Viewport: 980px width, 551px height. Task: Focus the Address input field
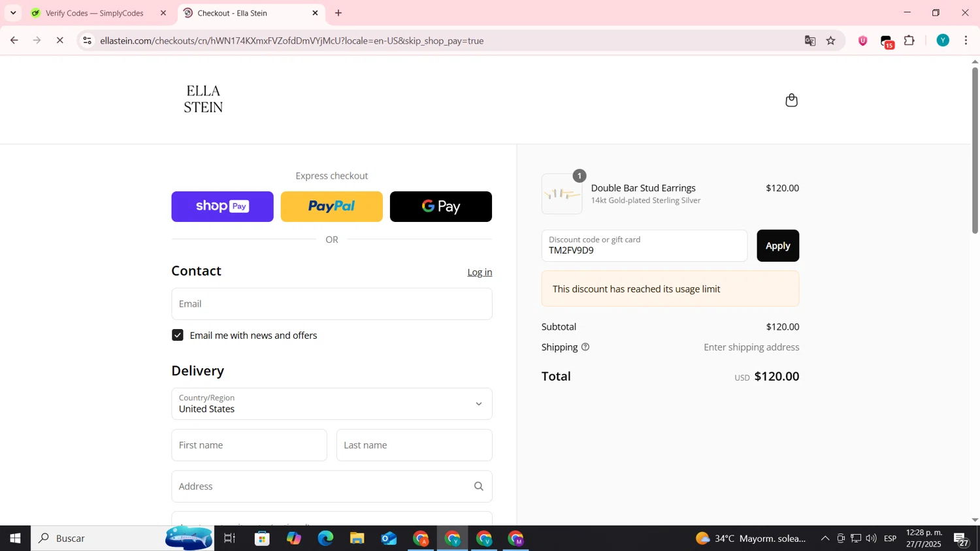[x=331, y=486]
